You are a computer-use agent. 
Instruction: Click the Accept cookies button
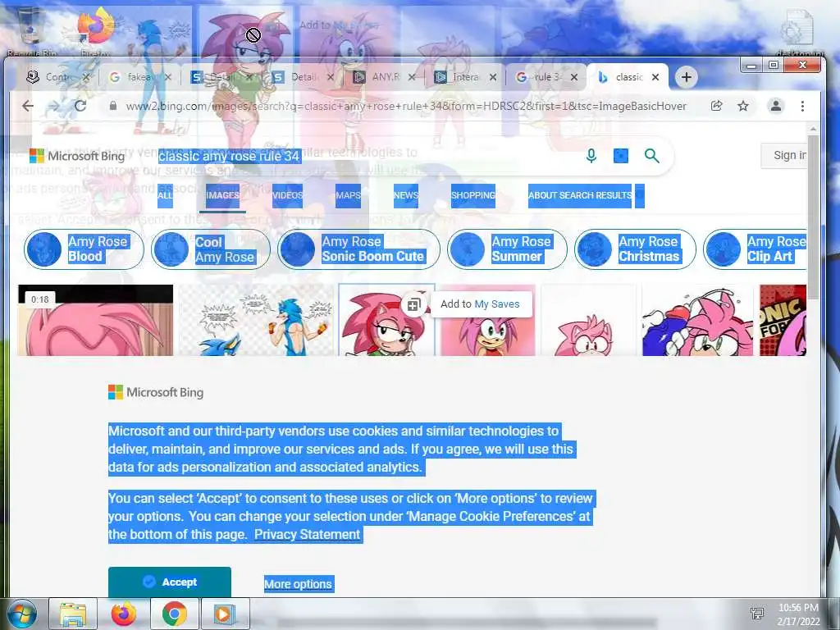tap(170, 582)
